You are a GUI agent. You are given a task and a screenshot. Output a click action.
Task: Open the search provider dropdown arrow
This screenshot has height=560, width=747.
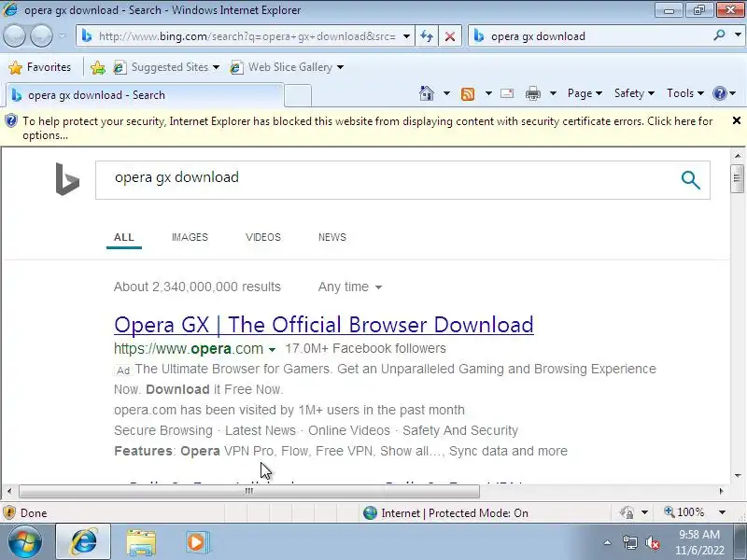click(x=738, y=35)
